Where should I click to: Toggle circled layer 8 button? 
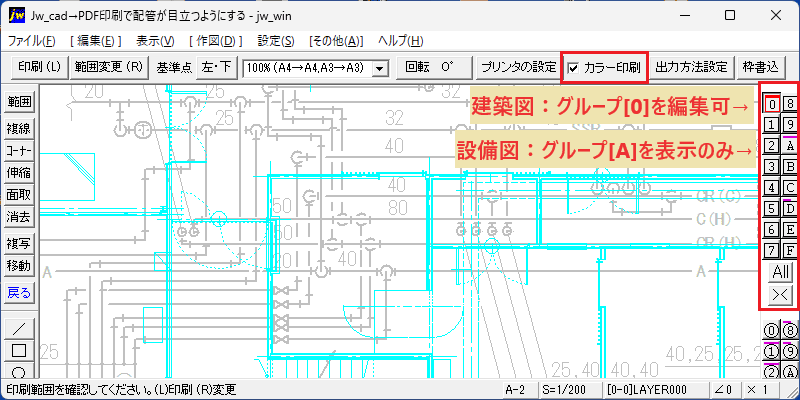790,331
